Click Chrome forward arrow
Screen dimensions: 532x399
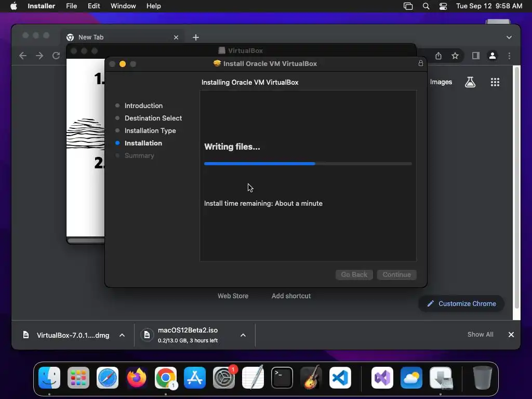point(39,56)
